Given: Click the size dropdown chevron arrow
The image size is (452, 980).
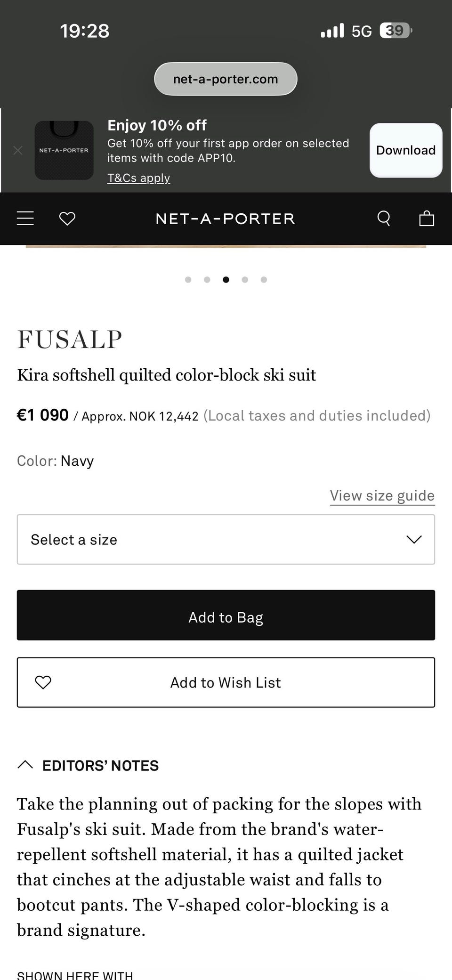Looking at the screenshot, I should [x=414, y=540].
